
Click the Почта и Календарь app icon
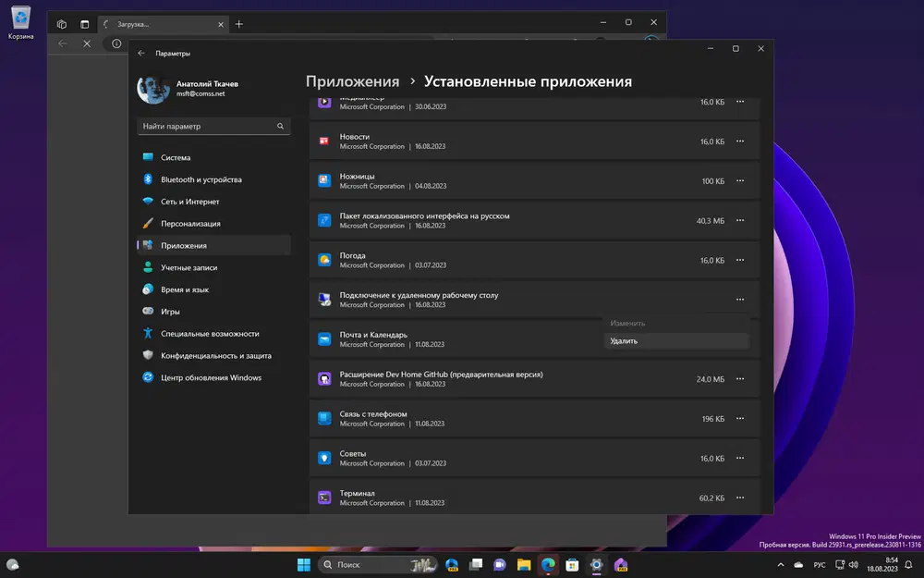pyautogui.click(x=324, y=339)
